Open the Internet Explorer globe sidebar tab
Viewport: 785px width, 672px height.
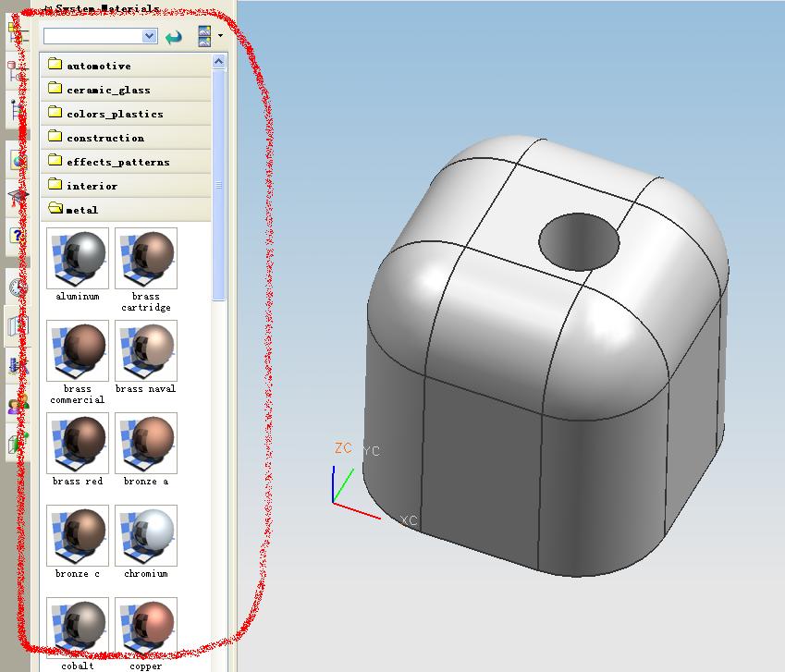coord(18,161)
